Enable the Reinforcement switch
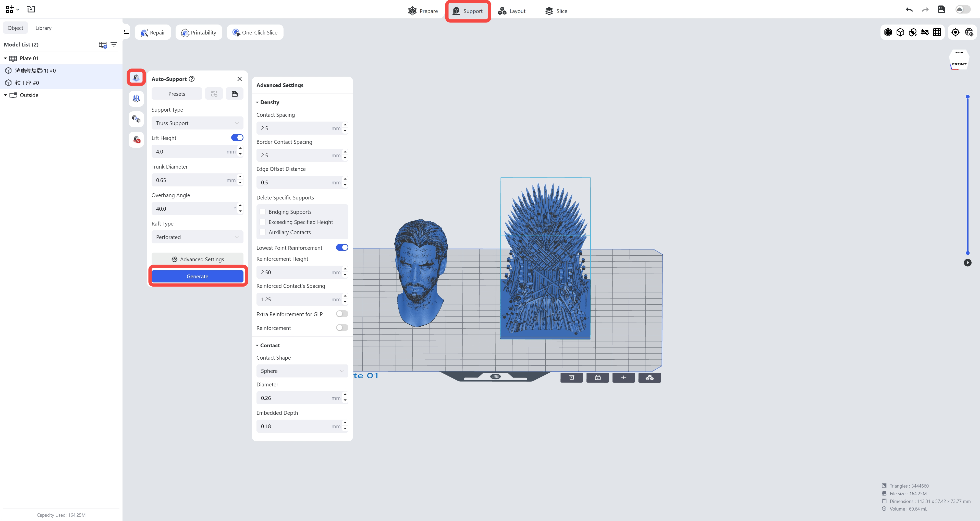The width and height of the screenshot is (980, 521). [x=342, y=327]
